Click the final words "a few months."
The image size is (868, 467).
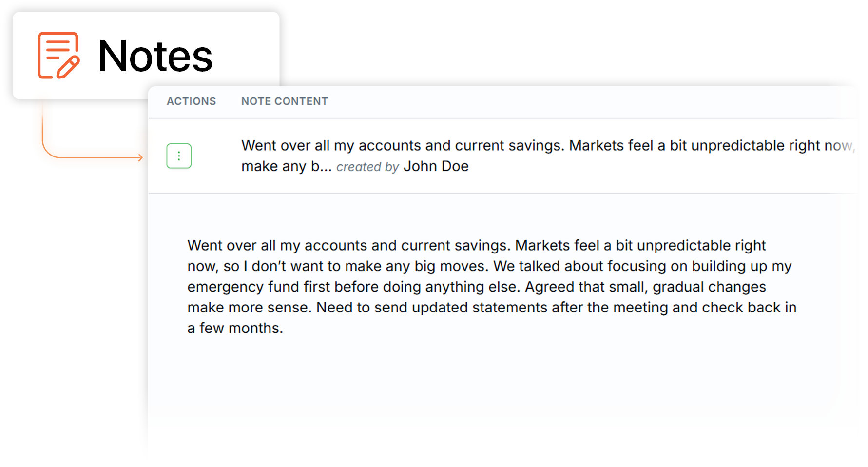[235, 328]
